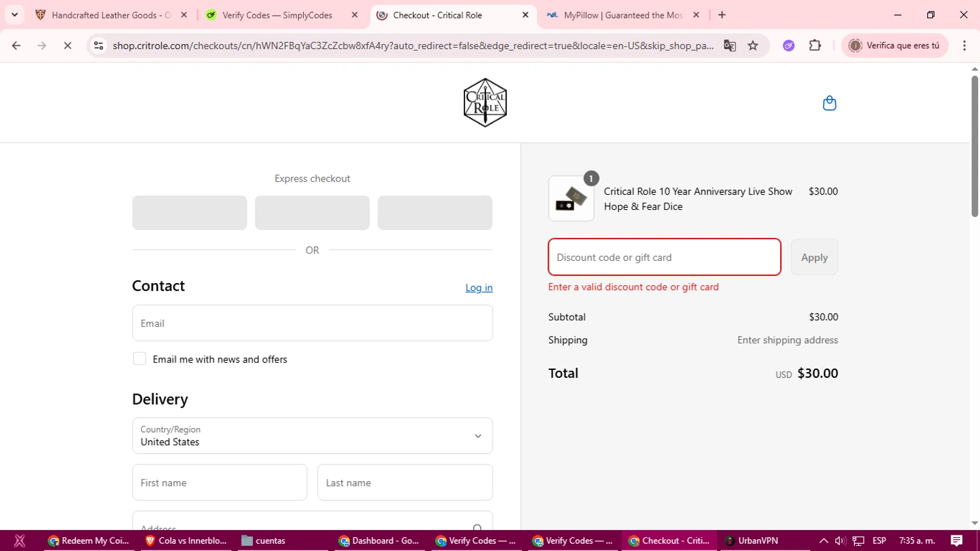Check Email me with news and offers

pos(139,359)
